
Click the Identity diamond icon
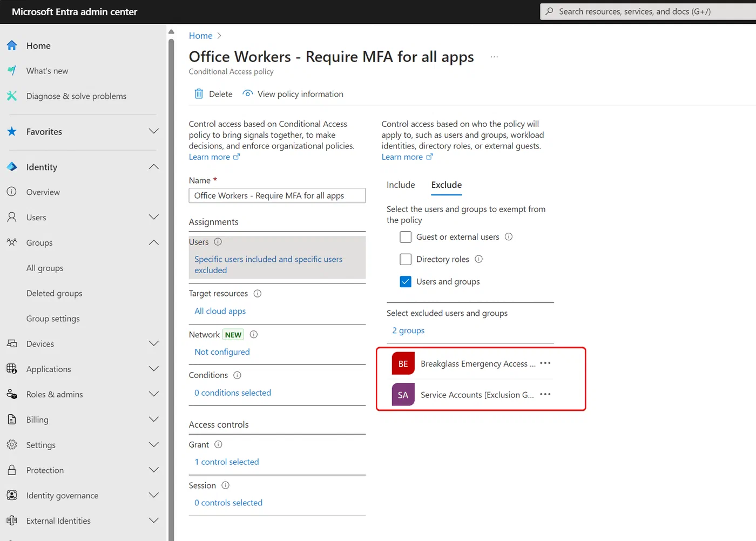(12, 167)
